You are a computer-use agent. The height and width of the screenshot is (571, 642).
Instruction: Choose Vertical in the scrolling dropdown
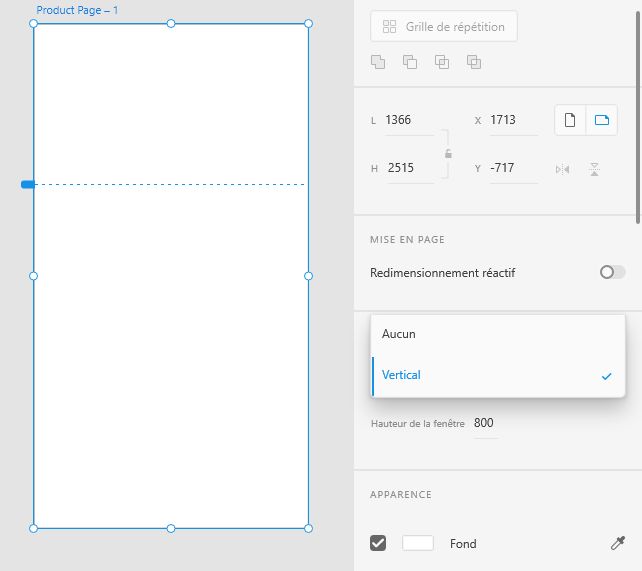[498, 375]
